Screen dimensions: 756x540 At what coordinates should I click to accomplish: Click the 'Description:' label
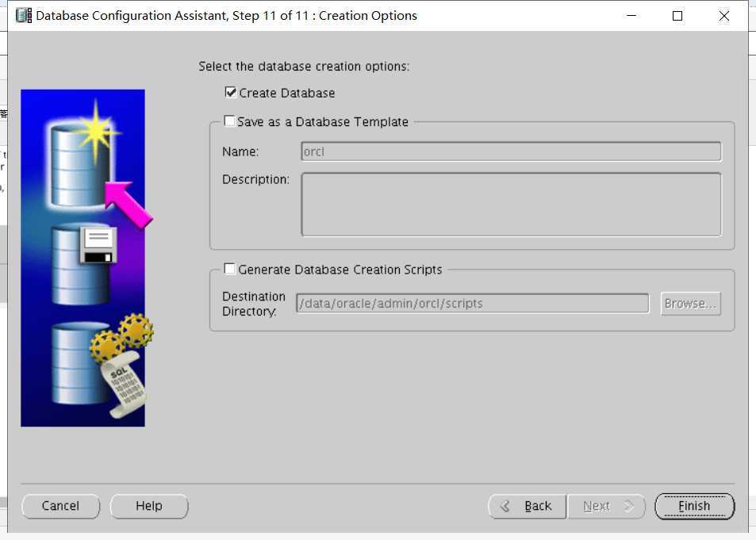[x=255, y=179]
